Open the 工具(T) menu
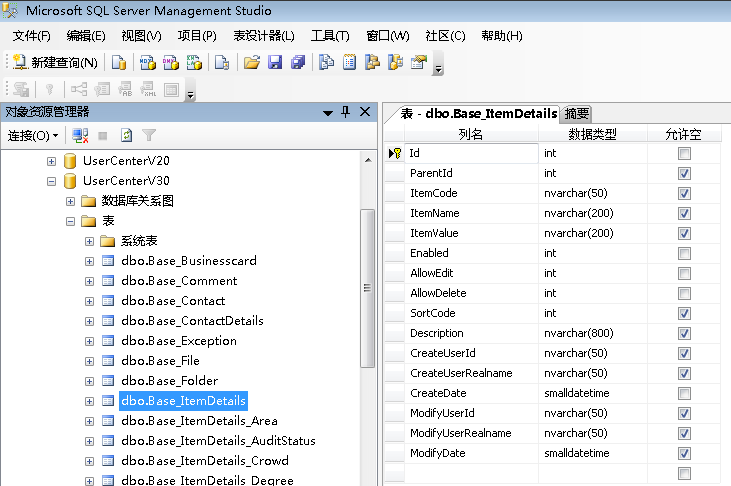 coord(330,36)
